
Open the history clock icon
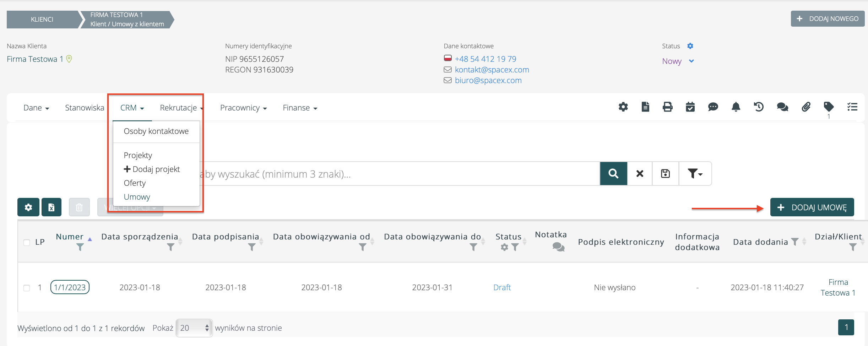click(759, 107)
